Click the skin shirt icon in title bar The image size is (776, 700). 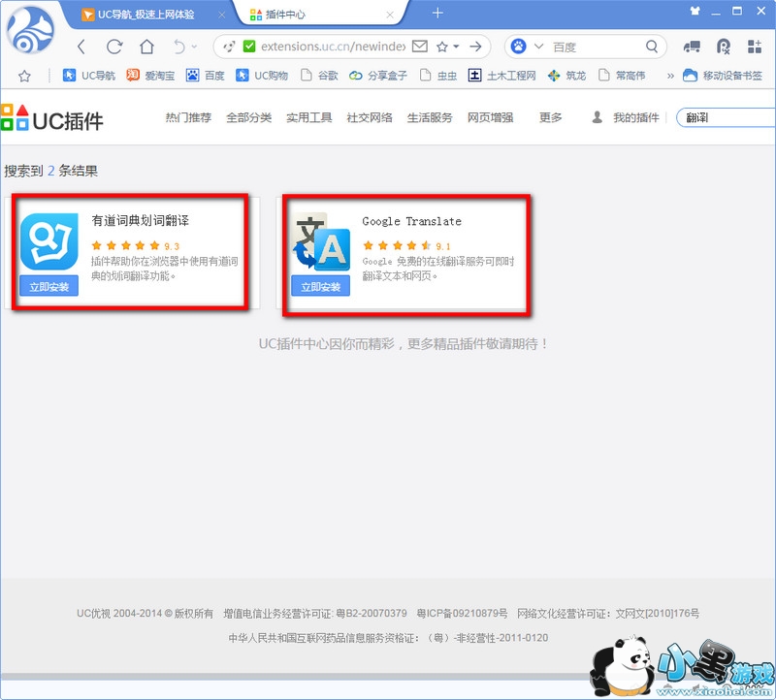695,11
